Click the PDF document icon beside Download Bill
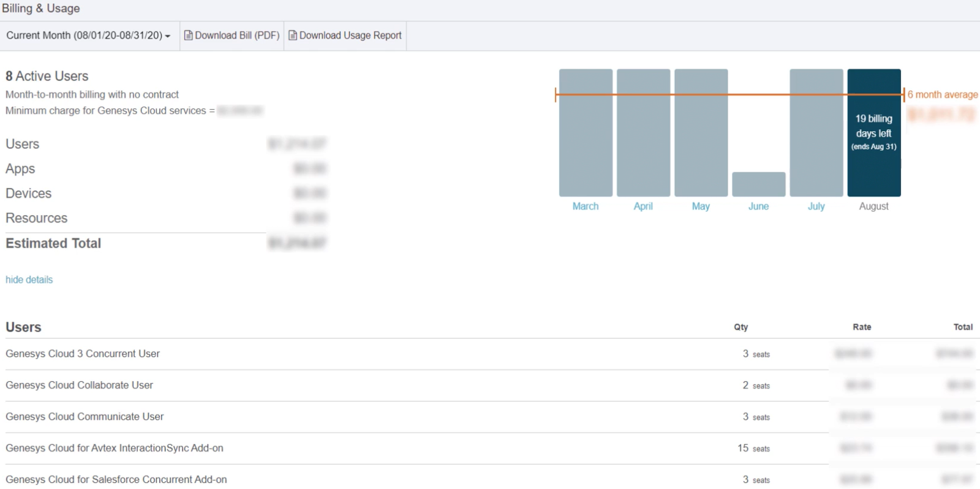The height and width of the screenshot is (489, 980). [x=189, y=36]
